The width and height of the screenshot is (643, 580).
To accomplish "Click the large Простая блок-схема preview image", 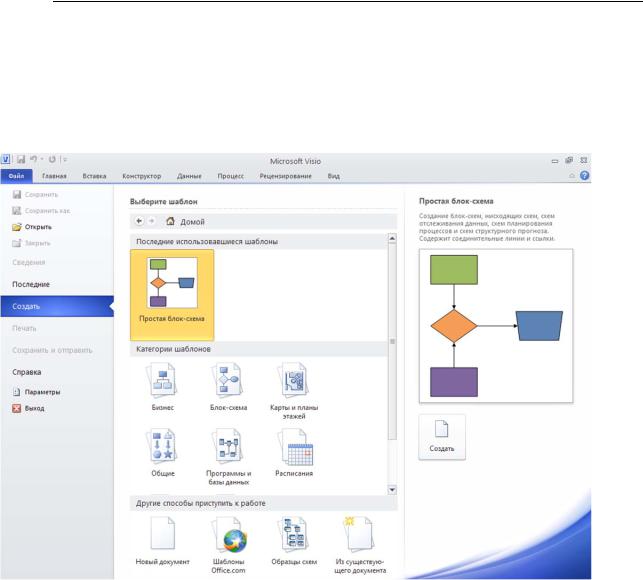I will coord(496,326).
